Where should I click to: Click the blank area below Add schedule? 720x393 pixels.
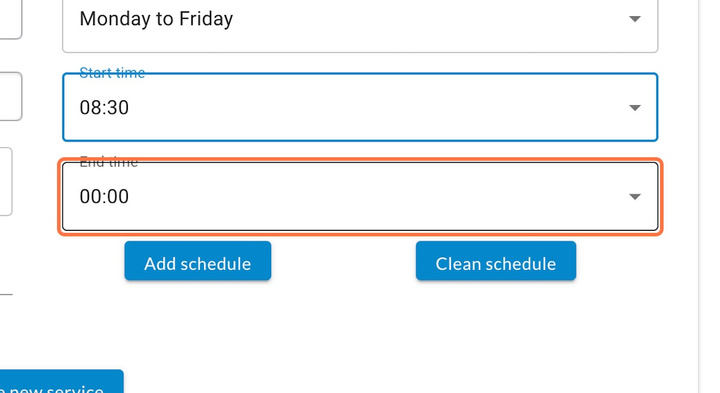click(x=197, y=321)
